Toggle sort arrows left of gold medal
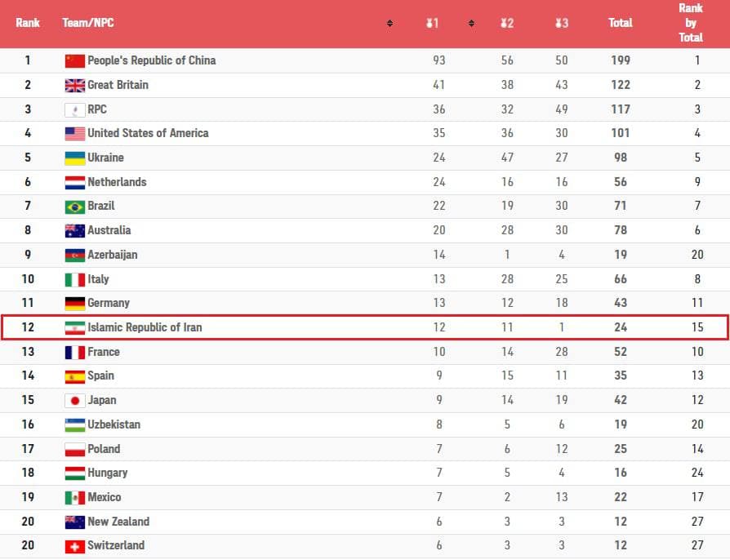Image resolution: width=730 pixels, height=560 pixels. coord(389,23)
